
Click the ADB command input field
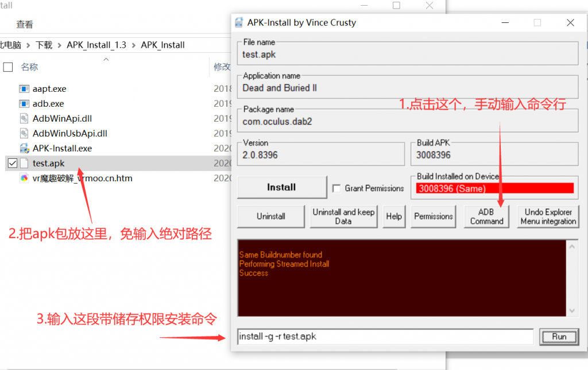coord(385,336)
